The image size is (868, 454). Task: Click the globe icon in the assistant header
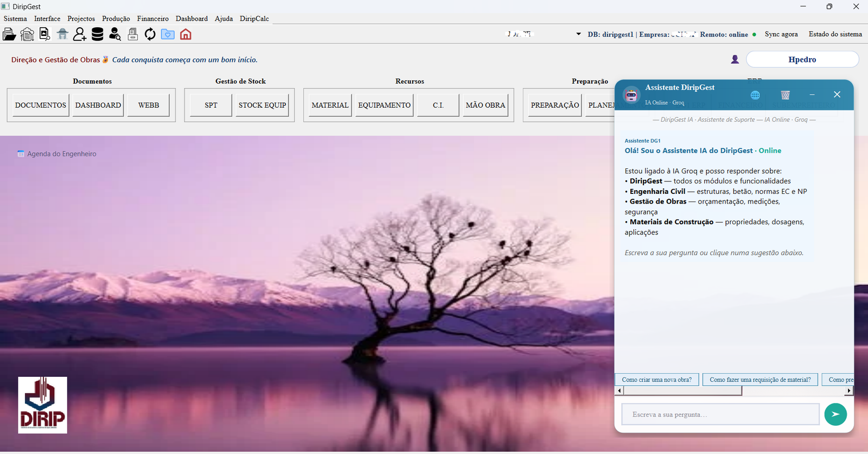755,95
